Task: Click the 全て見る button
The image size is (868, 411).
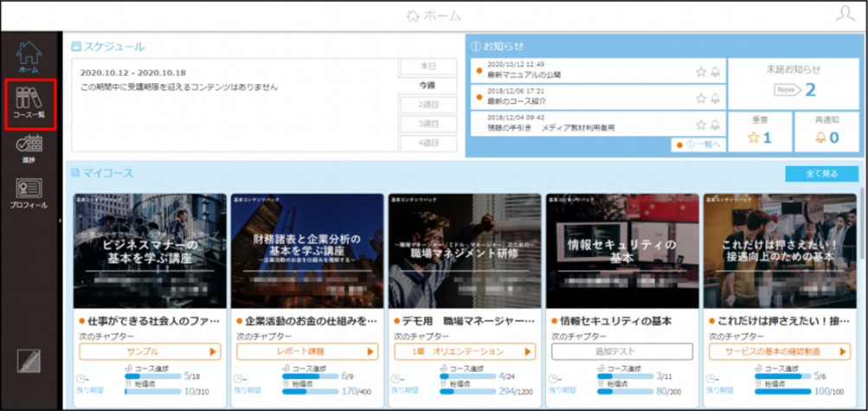Action: 821,174
